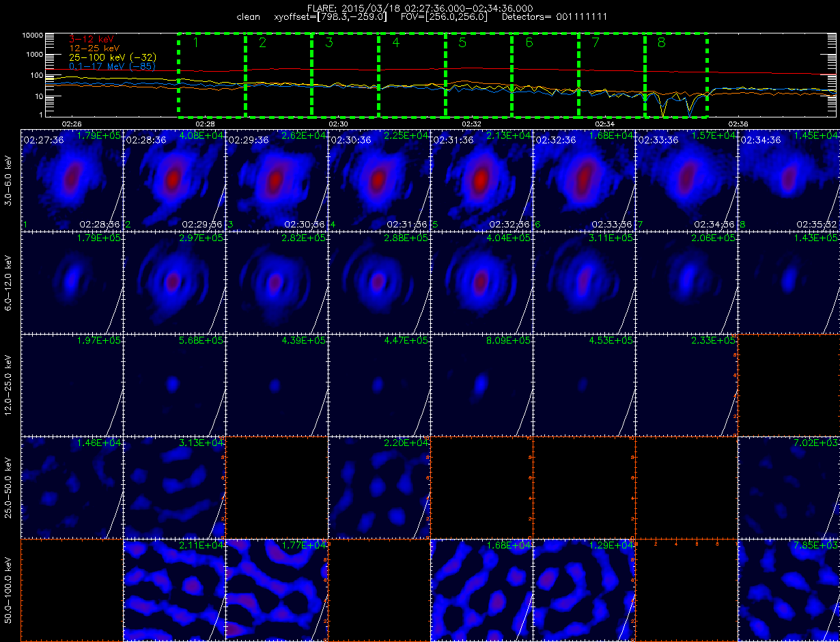Viewport: 840px width, 642px height.
Task: Click the 10000 y-axis label
Action: (31, 35)
